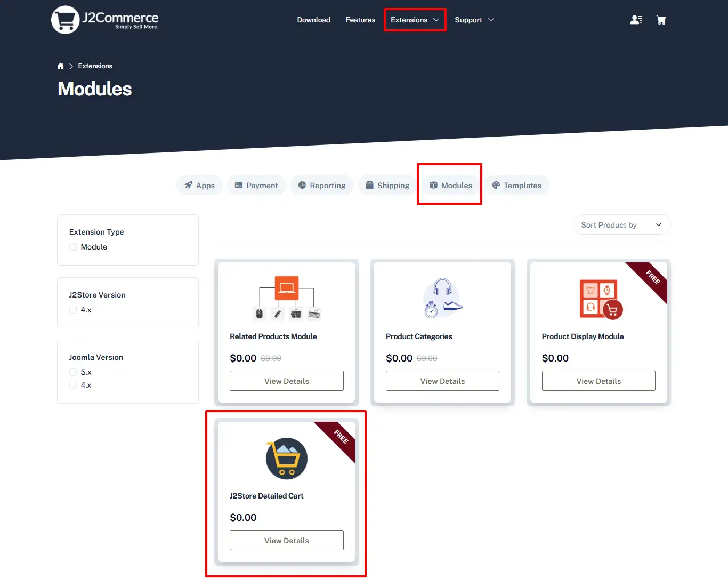The width and height of the screenshot is (728, 578).
Task: Expand the Support menu chevron
Action: [491, 20]
